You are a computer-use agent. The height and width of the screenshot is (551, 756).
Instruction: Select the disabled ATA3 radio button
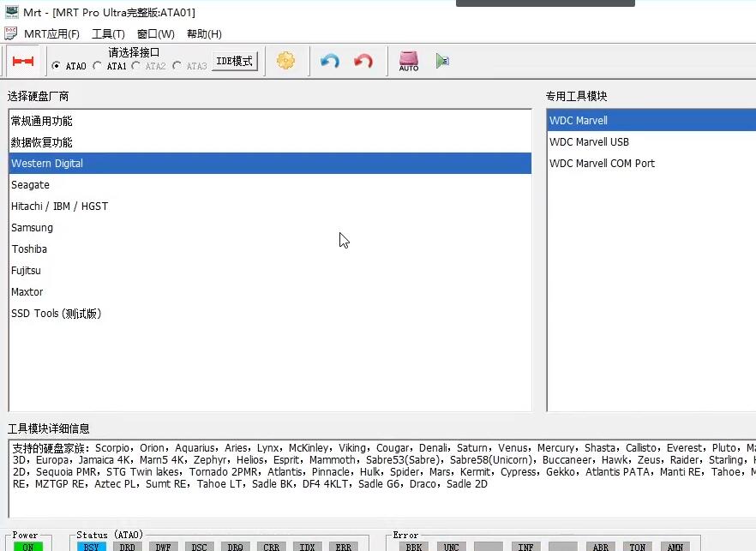[x=177, y=65]
